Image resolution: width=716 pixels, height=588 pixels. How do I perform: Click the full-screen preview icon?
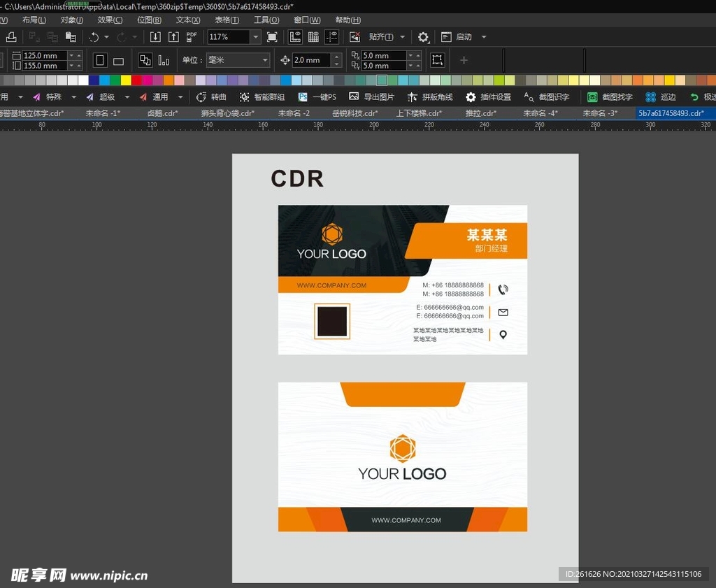click(x=273, y=37)
